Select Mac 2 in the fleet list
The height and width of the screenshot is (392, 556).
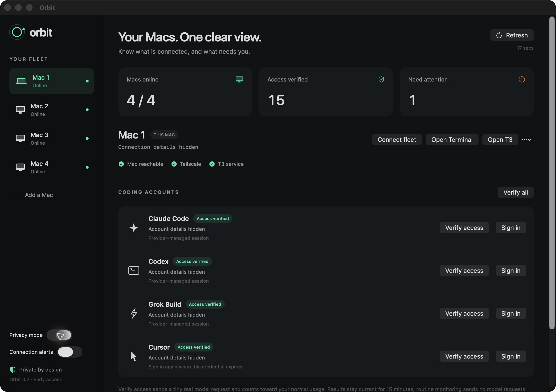coord(52,110)
